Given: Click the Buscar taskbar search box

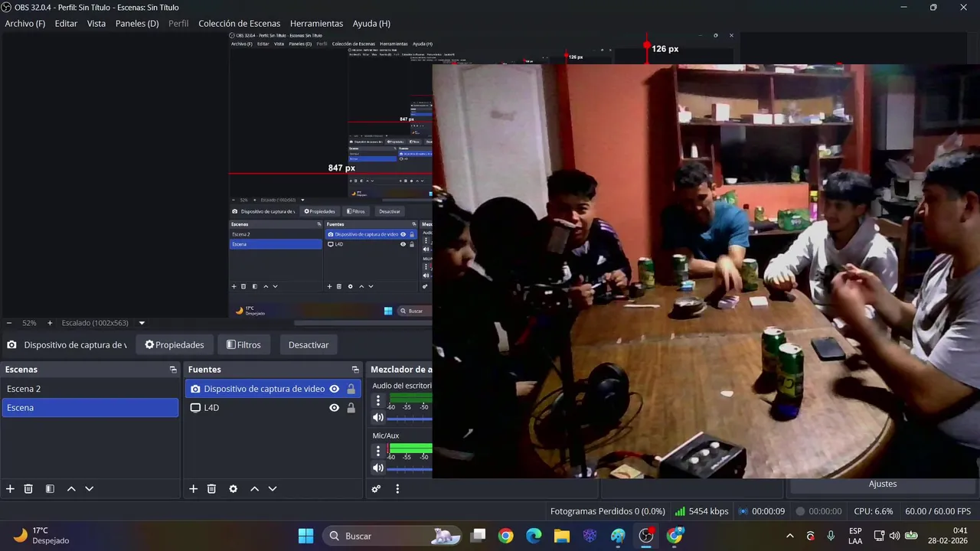Looking at the screenshot, I should (392, 536).
